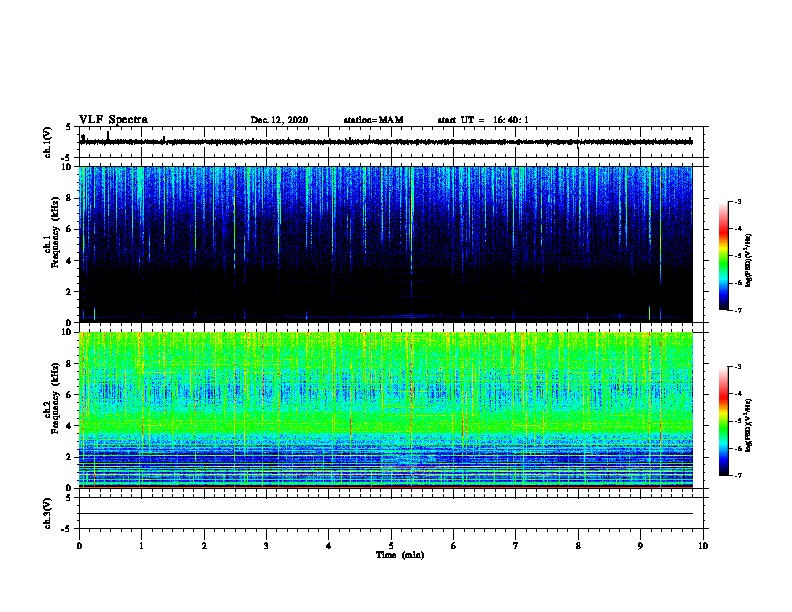792x612 pixels.
Task: Click the "-7" label on ch.1 color bar
Action: click(738, 310)
